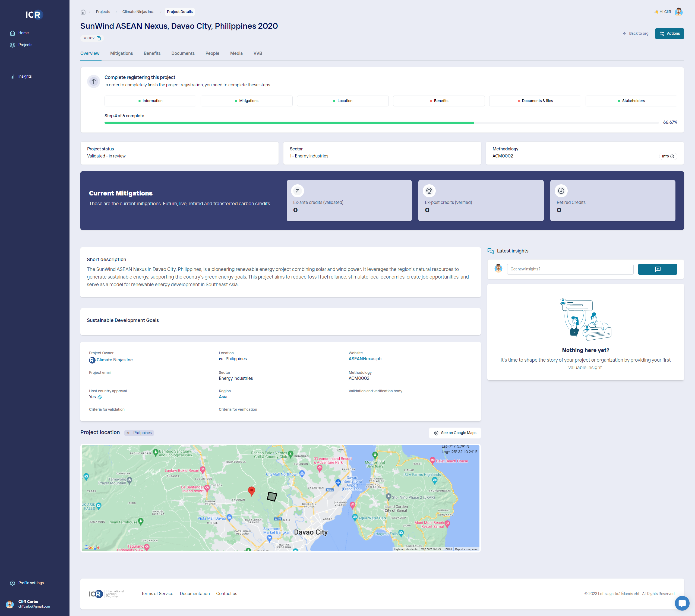The height and width of the screenshot is (616, 695).
Task: Switch to the Mitigations tab
Action: (x=121, y=53)
